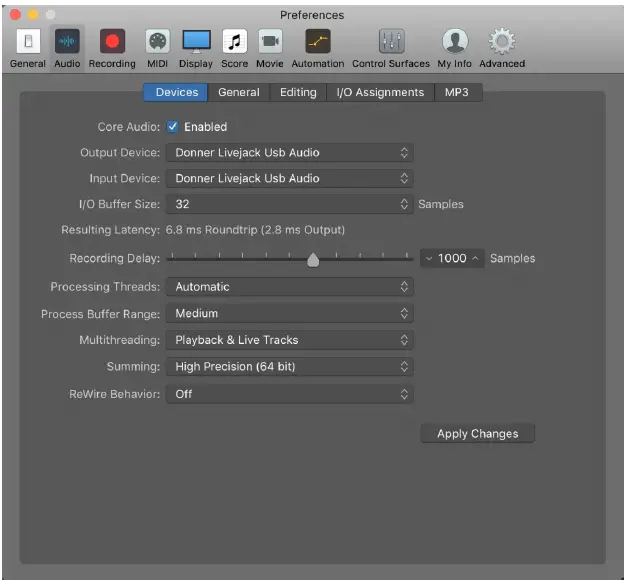Open MIDI preferences pane
The height and width of the screenshot is (586, 637).
[157, 43]
